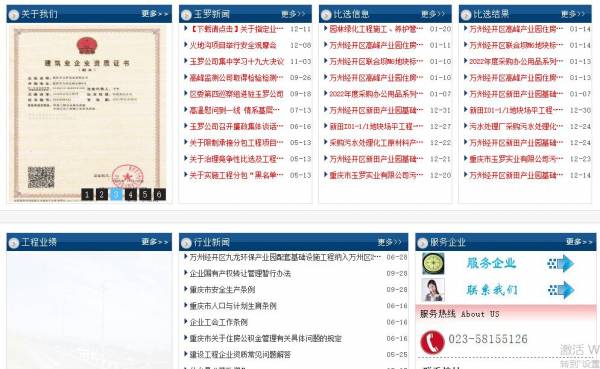
Task: Select slide number 4 in the certificate slideshow
Action: click(x=130, y=194)
